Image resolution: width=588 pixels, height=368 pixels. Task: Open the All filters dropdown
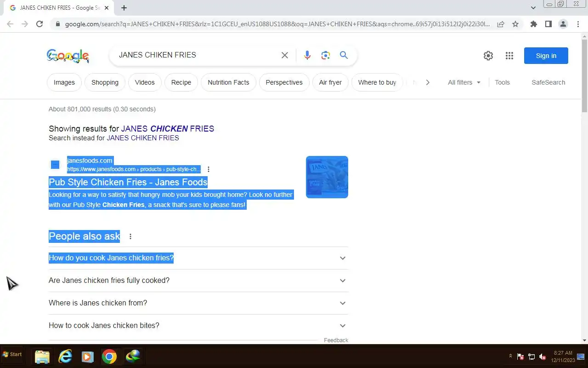[x=464, y=82]
